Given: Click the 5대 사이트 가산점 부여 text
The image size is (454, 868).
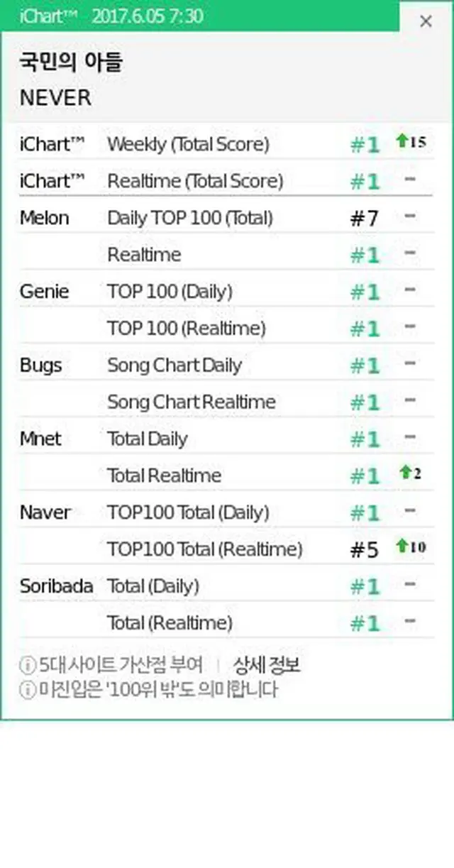Looking at the screenshot, I should (121, 666).
